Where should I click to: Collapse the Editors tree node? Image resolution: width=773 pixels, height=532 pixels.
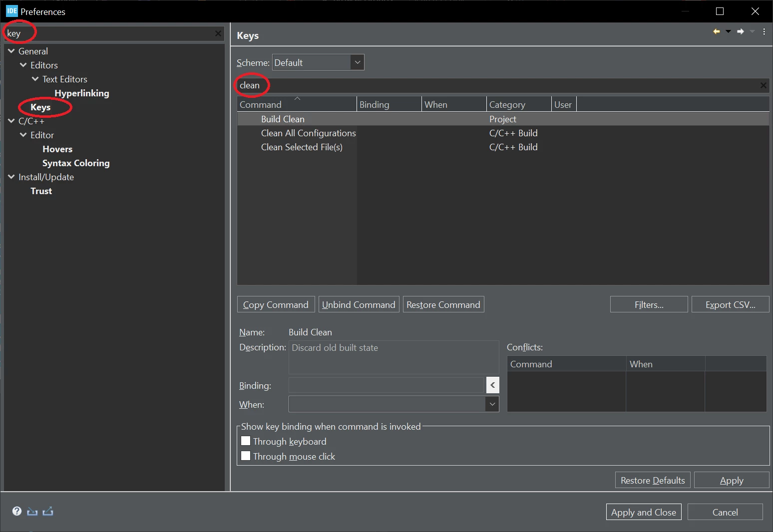coord(23,65)
